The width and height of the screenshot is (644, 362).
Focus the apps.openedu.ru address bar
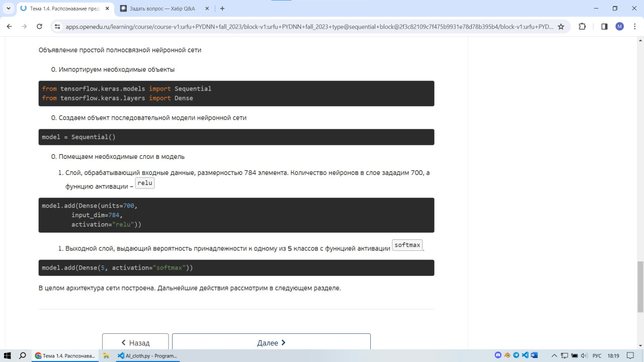coord(309,27)
